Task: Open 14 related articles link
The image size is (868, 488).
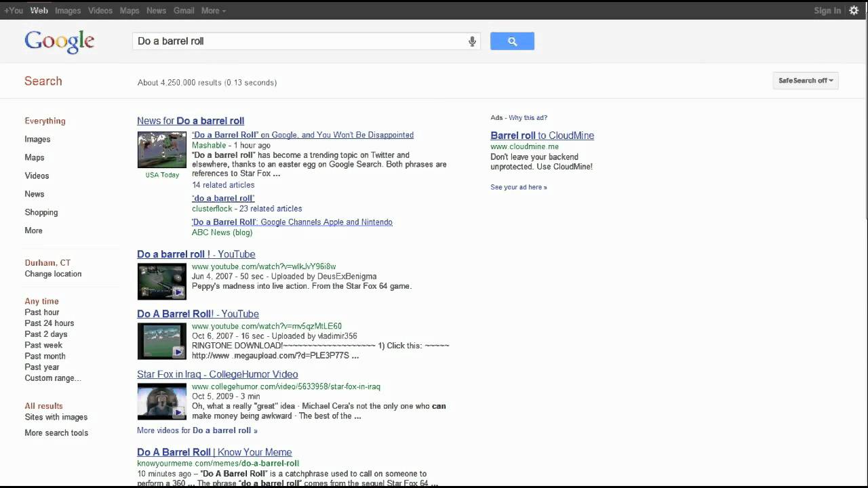Action: pyautogui.click(x=223, y=185)
